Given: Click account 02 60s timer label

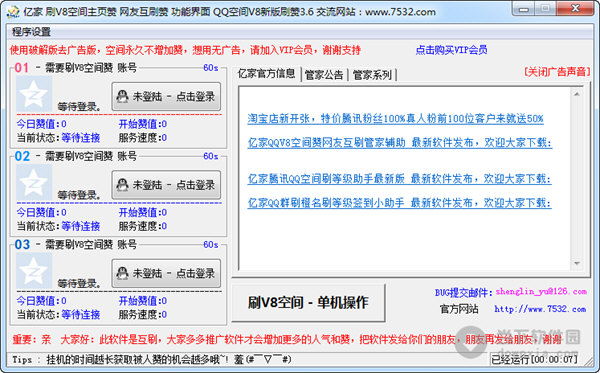Looking at the screenshot, I should tap(210, 156).
